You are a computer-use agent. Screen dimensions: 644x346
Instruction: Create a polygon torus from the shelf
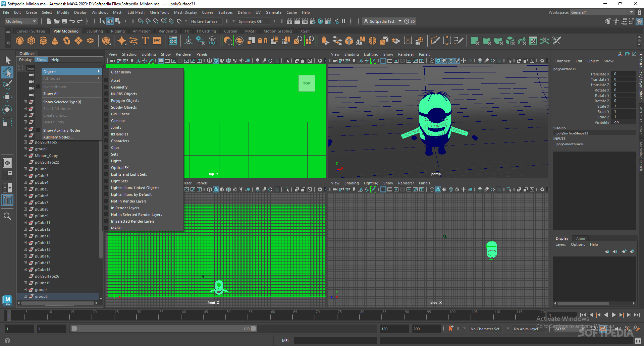coord(67,41)
